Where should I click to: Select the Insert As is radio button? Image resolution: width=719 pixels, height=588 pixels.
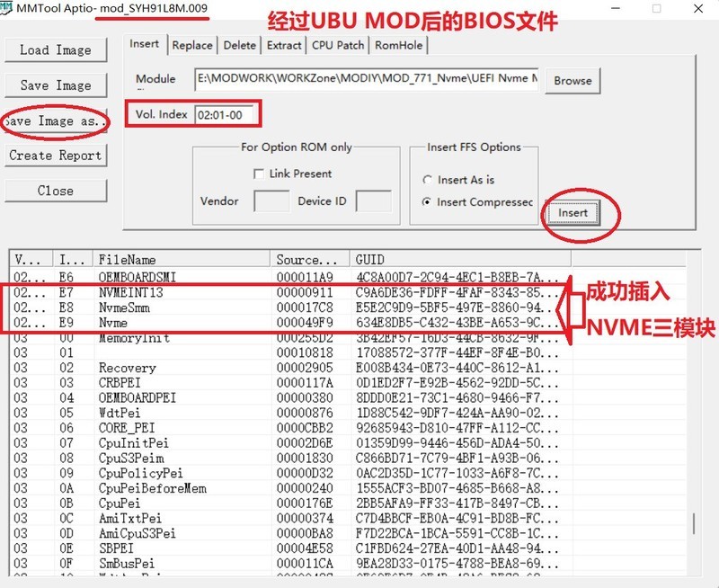coord(428,179)
